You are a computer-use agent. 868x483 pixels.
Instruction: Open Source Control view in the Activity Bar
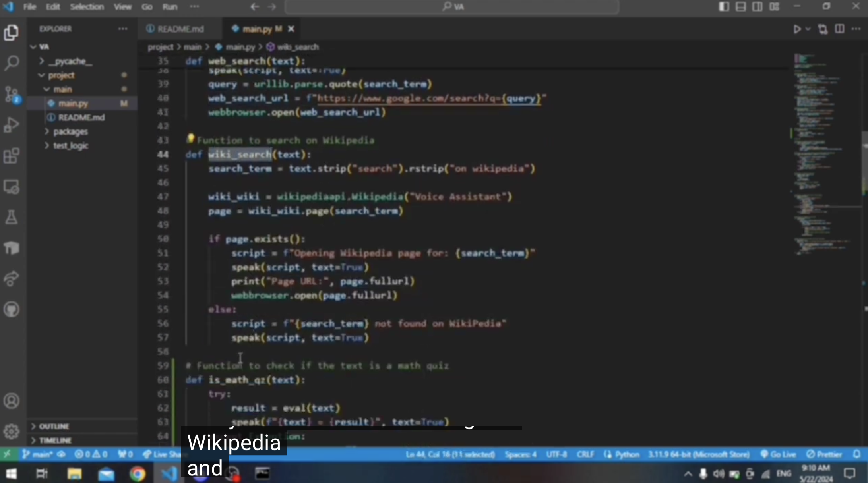click(x=12, y=94)
